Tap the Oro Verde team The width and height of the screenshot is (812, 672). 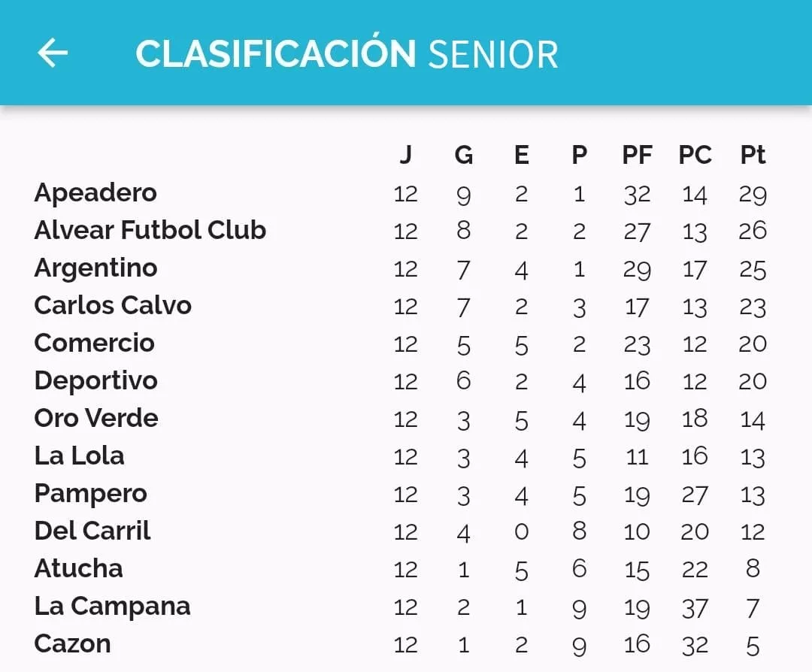[96, 419]
